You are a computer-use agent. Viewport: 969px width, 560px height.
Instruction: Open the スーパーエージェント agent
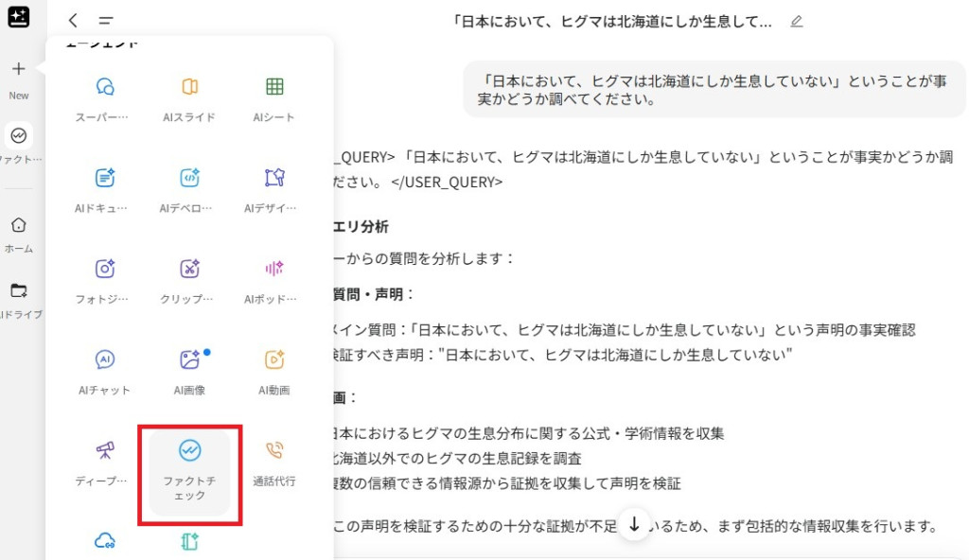coord(104,95)
